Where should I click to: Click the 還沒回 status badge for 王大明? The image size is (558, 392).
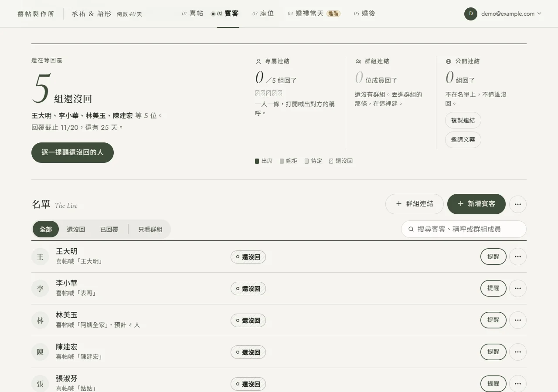point(248,257)
